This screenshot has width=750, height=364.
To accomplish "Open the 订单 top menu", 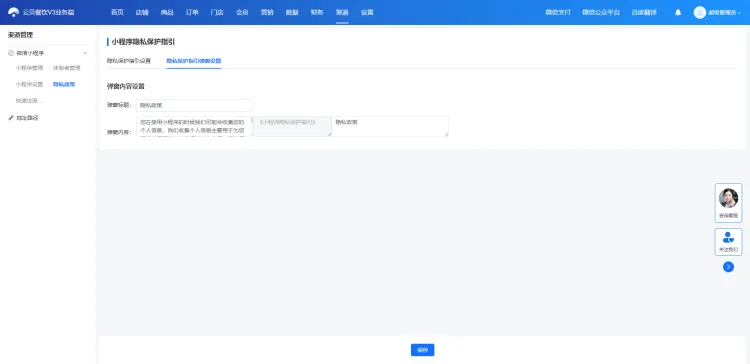I will 192,12.
